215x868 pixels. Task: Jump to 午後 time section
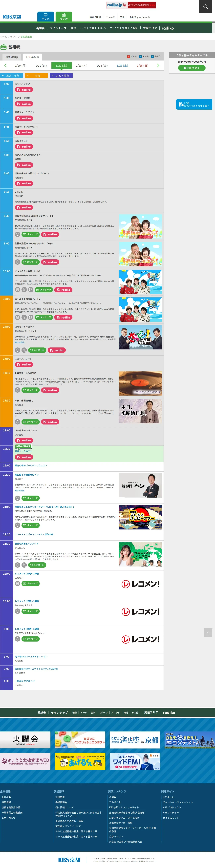[36, 76]
